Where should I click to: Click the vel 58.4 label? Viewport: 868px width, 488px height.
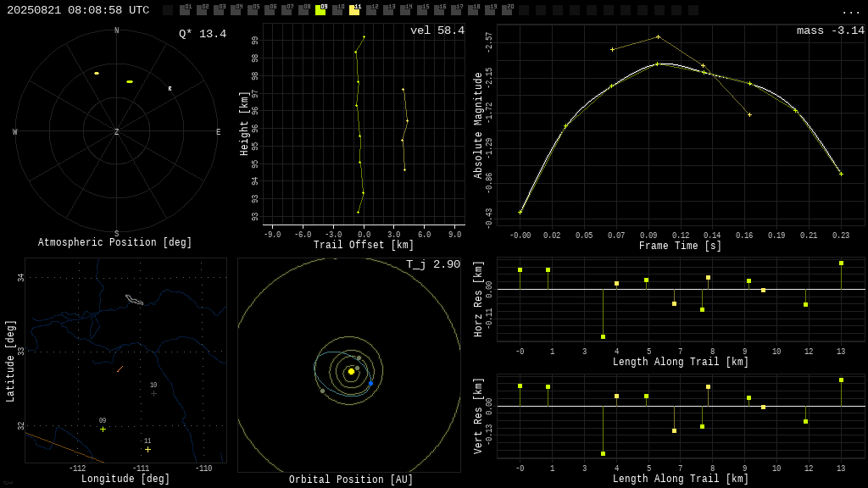[437, 30]
